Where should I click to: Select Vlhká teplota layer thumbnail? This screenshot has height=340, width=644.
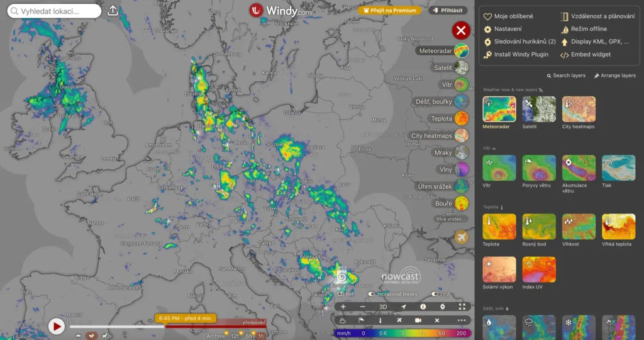pos(619,227)
